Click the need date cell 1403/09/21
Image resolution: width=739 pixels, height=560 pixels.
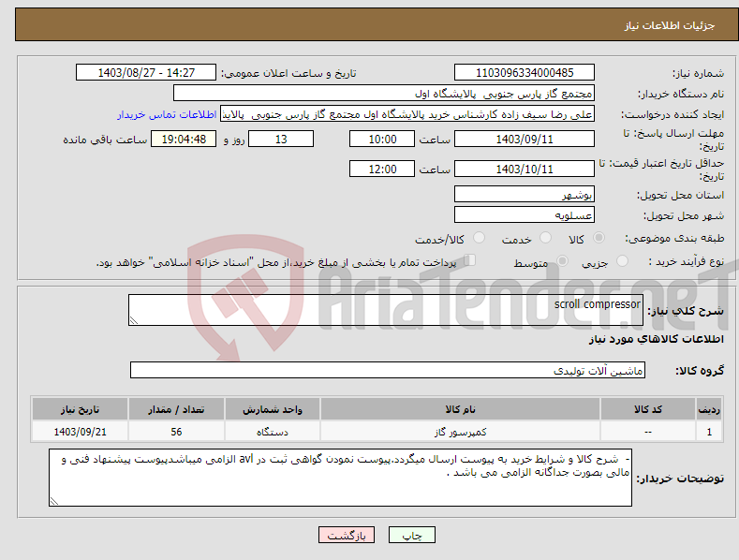[80, 432]
